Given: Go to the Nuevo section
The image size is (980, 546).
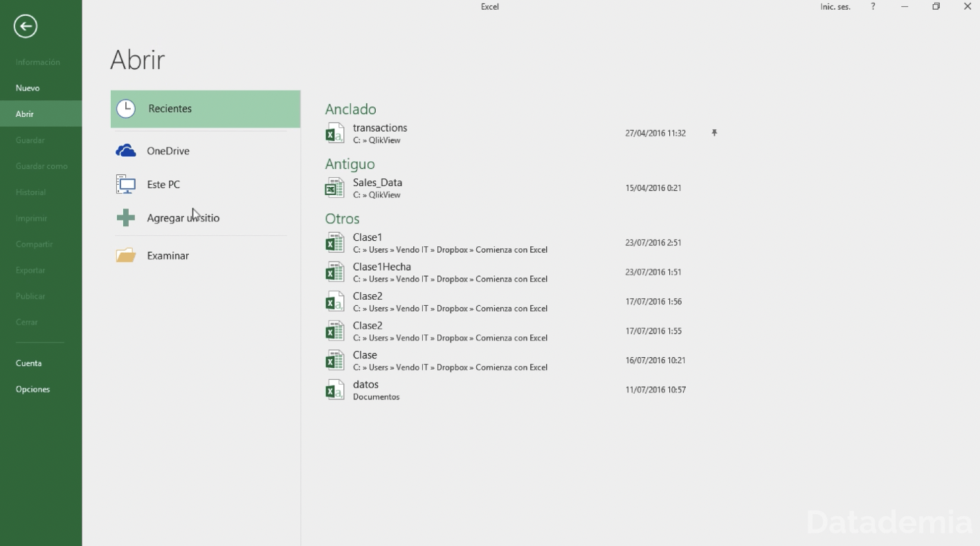Looking at the screenshot, I should coord(28,87).
